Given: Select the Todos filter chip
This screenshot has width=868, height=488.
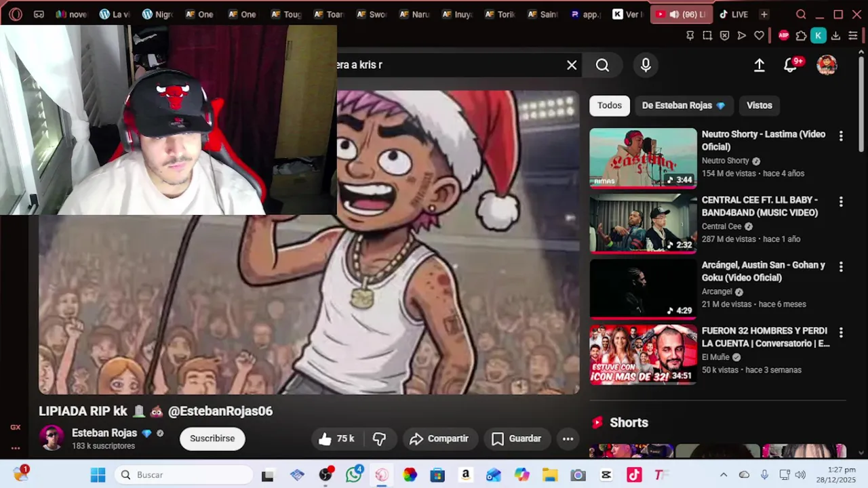Looking at the screenshot, I should pos(610,105).
